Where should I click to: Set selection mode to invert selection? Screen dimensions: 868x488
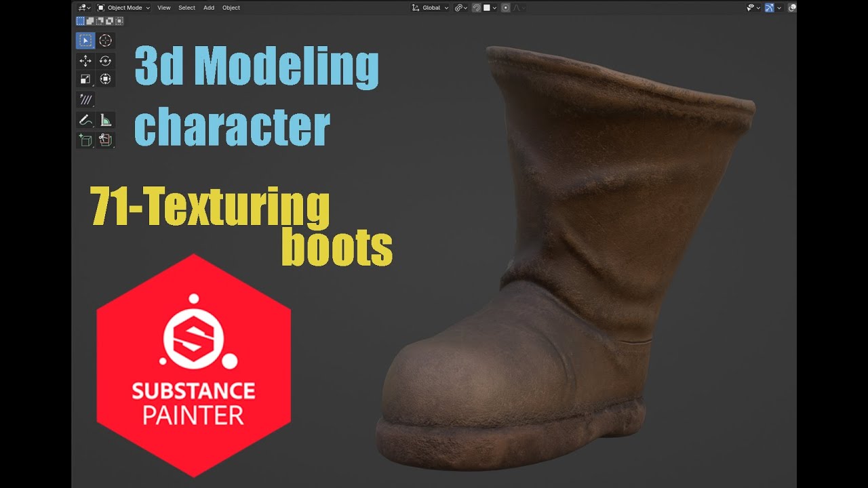[109, 21]
